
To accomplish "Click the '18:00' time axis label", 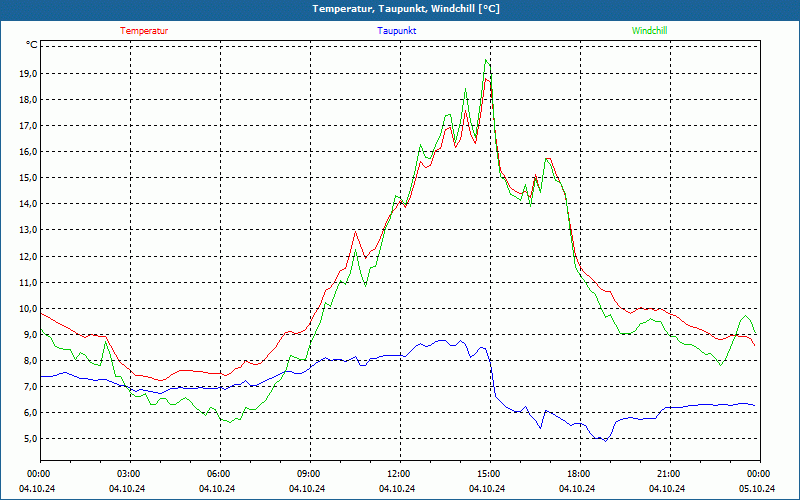I will (x=577, y=474).
